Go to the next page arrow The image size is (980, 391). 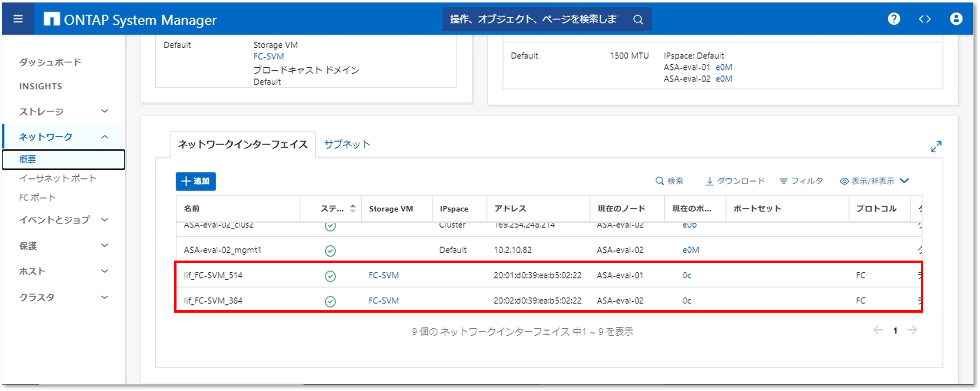click(912, 330)
